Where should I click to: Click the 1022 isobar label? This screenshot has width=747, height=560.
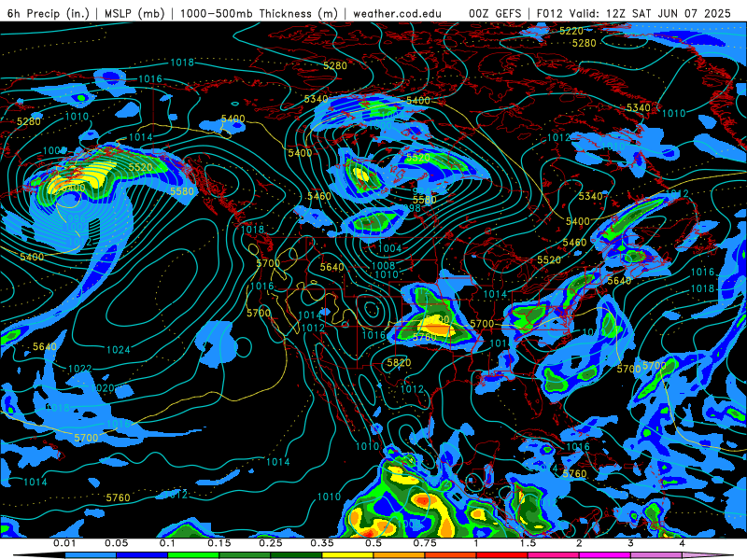tap(79, 369)
